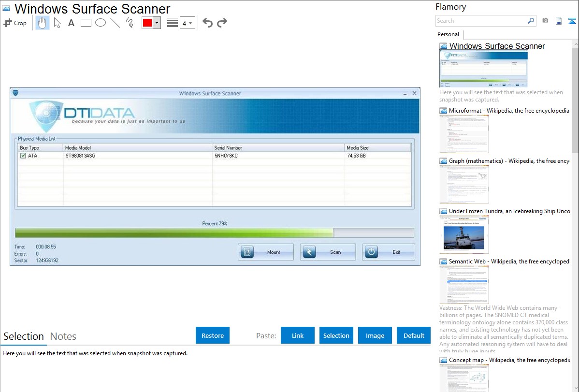Select the 74.53 GB size cell
579x392 pixels.
pyautogui.click(x=356, y=156)
